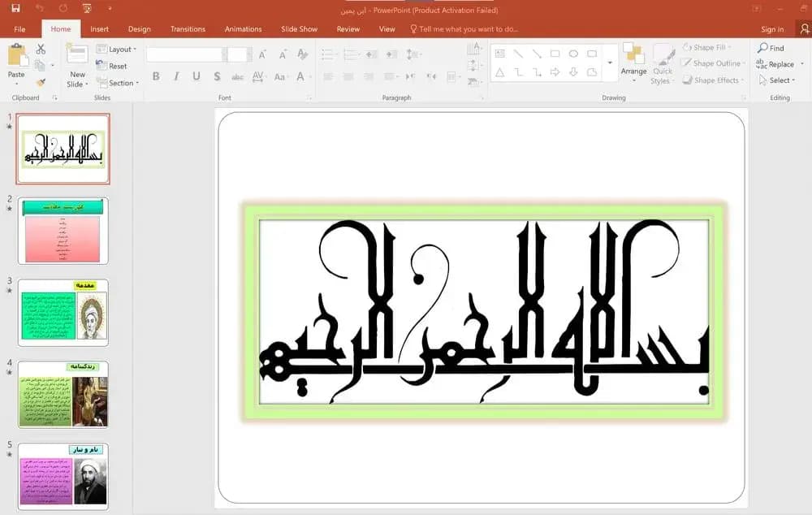The height and width of the screenshot is (515, 812).
Task: Insert a right block arrow shape
Action: [x=555, y=72]
